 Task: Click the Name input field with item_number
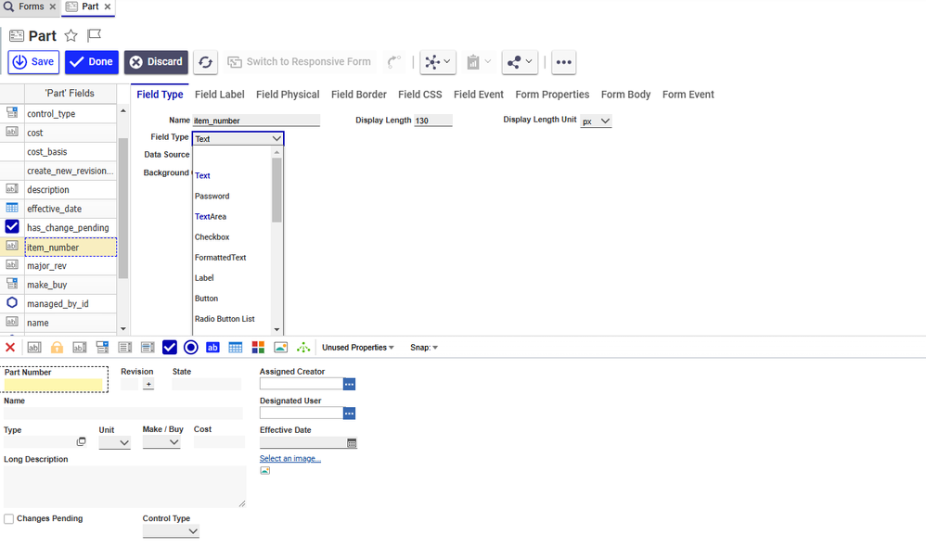click(x=256, y=121)
